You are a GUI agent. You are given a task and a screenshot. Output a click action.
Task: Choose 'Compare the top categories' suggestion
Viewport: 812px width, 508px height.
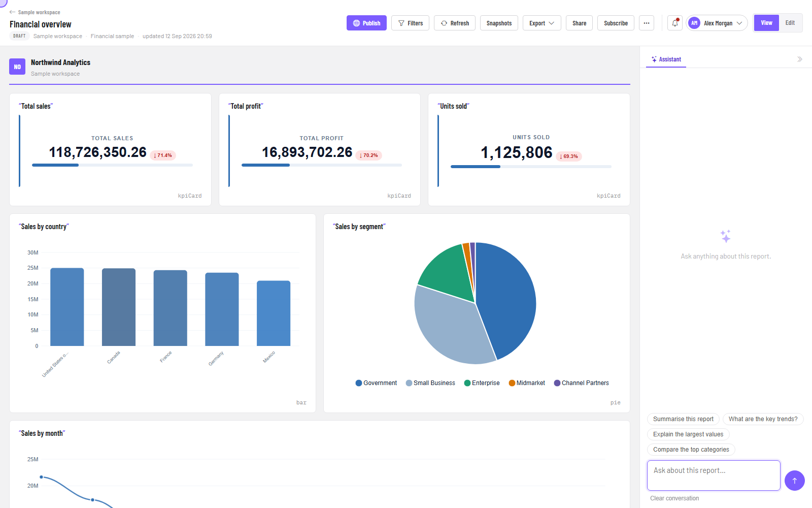point(691,450)
